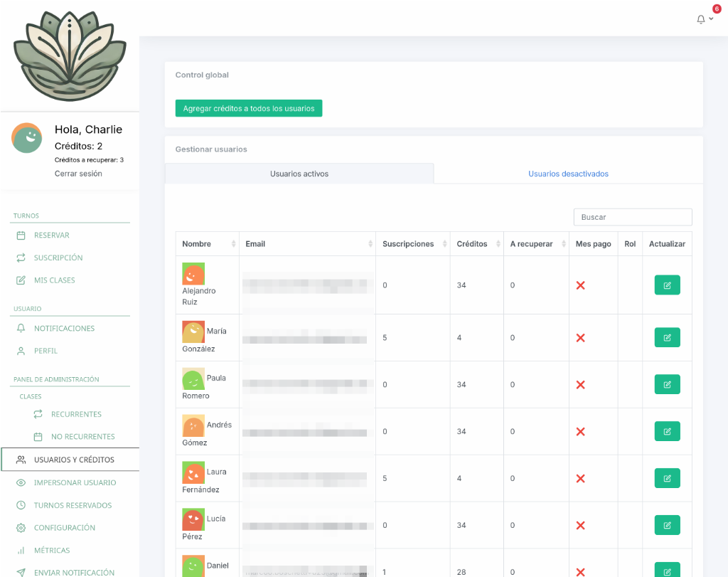Click edit icon for María González
Image resolution: width=728 pixels, height=577 pixels.
pos(667,338)
